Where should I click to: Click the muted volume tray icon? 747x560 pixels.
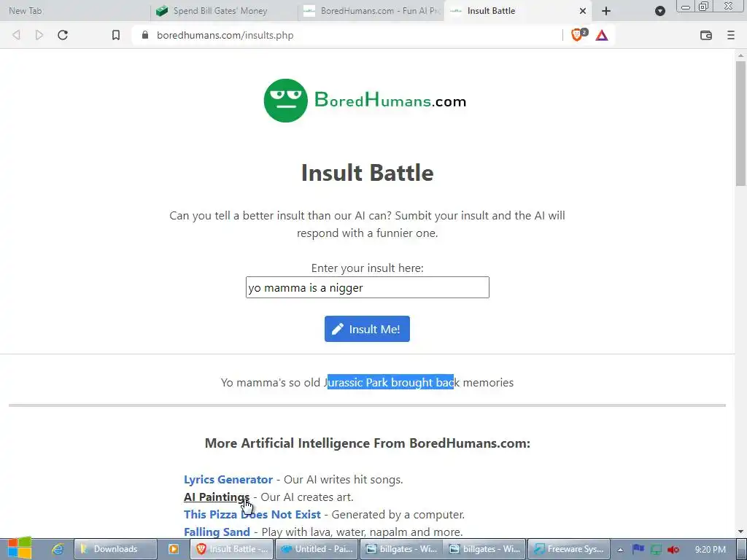(673, 550)
